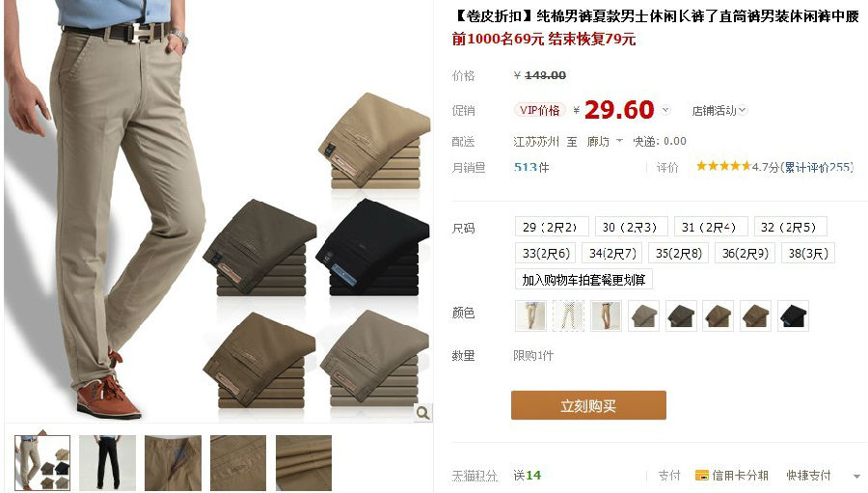Click the 立刻购买 buy now button
The width and height of the screenshot is (868, 493).
pyautogui.click(x=588, y=405)
